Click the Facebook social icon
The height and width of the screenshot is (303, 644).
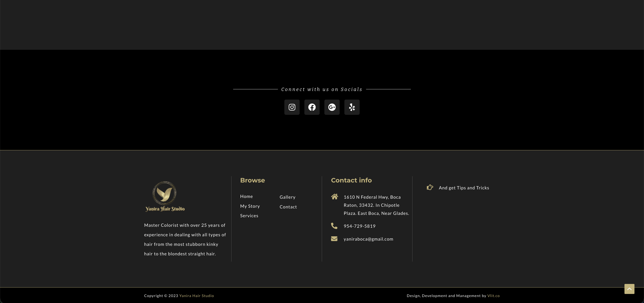pyautogui.click(x=312, y=107)
